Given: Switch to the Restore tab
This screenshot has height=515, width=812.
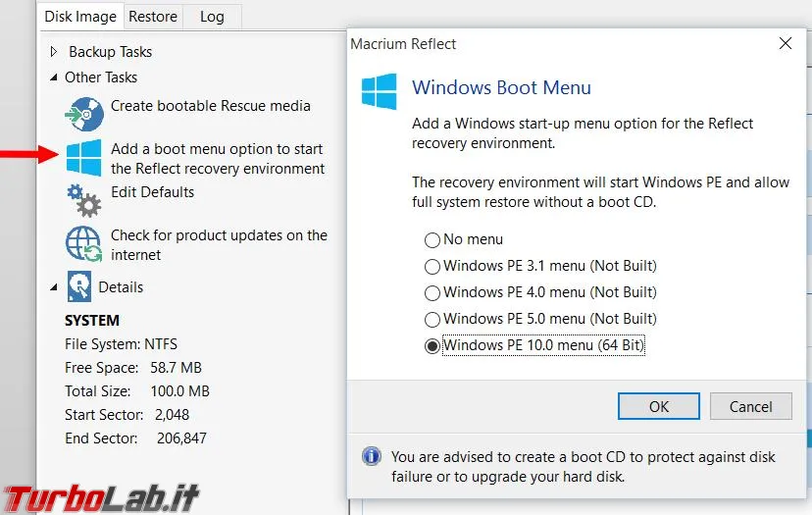Looking at the screenshot, I should click(153, 17).
